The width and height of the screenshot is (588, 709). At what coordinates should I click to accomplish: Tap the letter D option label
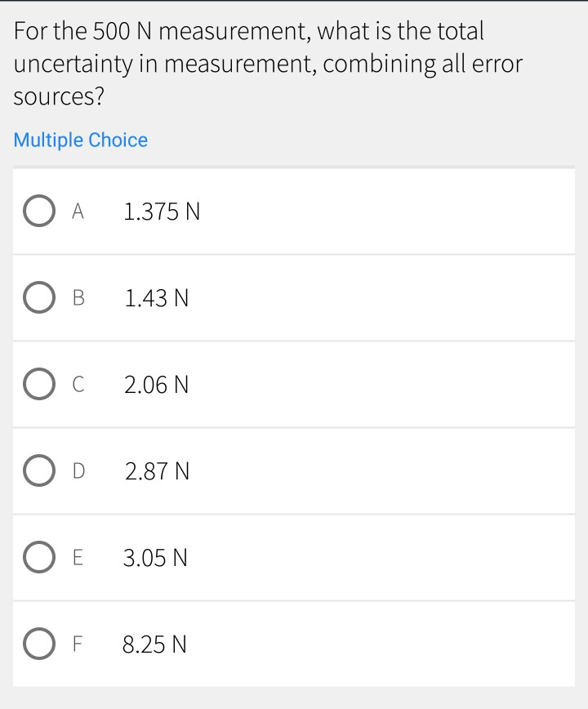coord(78,471)
